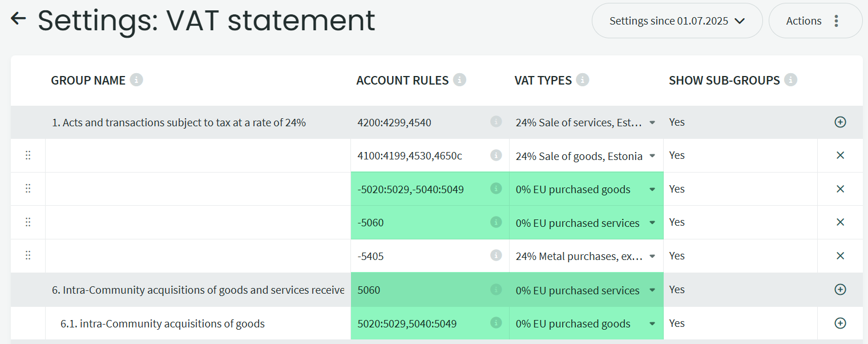Viewport: 868px width, 344px height.
Task: Remove the -5405 metal purchases row
Action: point(839,256)
